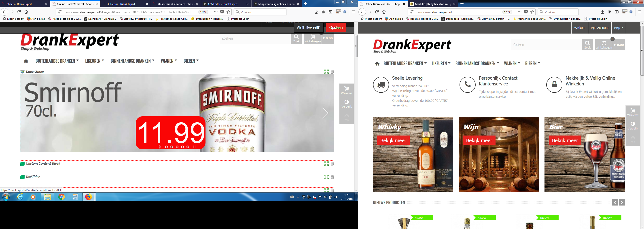Advance Smirnoff slider with the large next arrow
The width and height of the screenshot is (644, 229).
[x=325, y=113]
